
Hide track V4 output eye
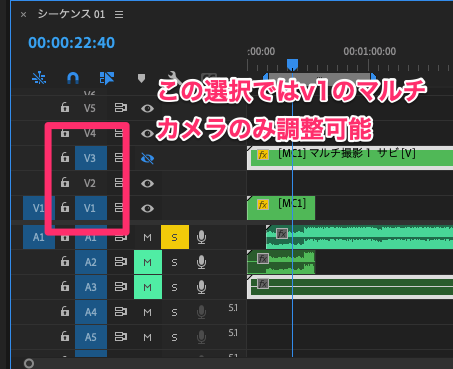pos(147,134)
